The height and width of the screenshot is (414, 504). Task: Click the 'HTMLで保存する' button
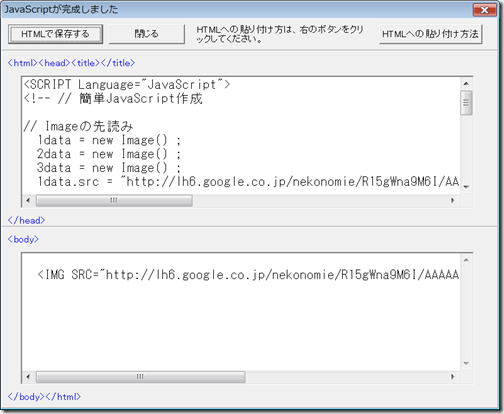point(55,34)
